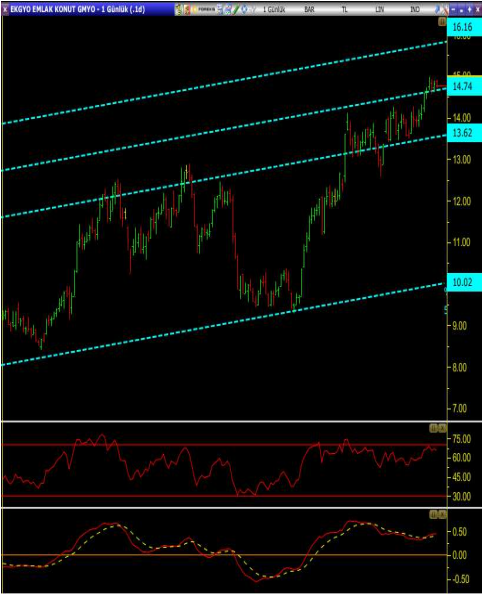Click the blue circular settings icon in toolbar

click(244, 9)
